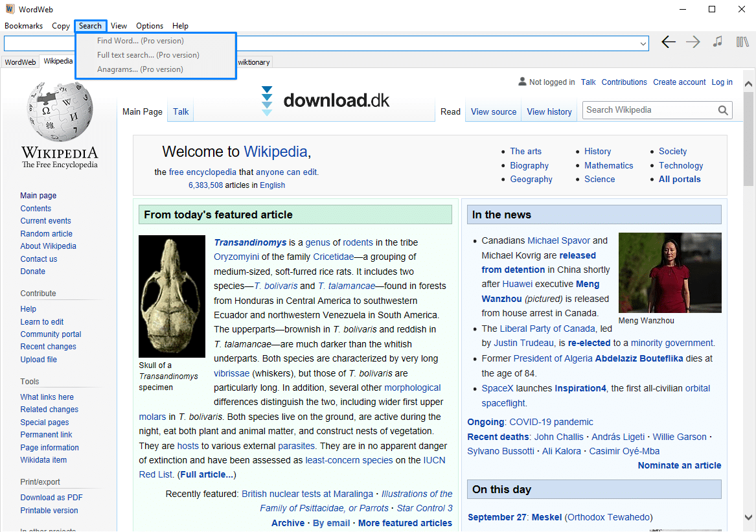Open the Help menu
Viewport: 756px width, 532px height.
point(180,26)
